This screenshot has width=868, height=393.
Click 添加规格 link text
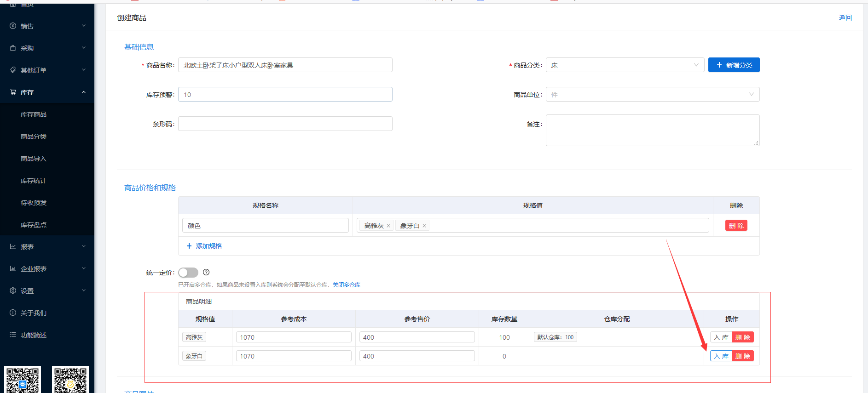tap(209, 246)
